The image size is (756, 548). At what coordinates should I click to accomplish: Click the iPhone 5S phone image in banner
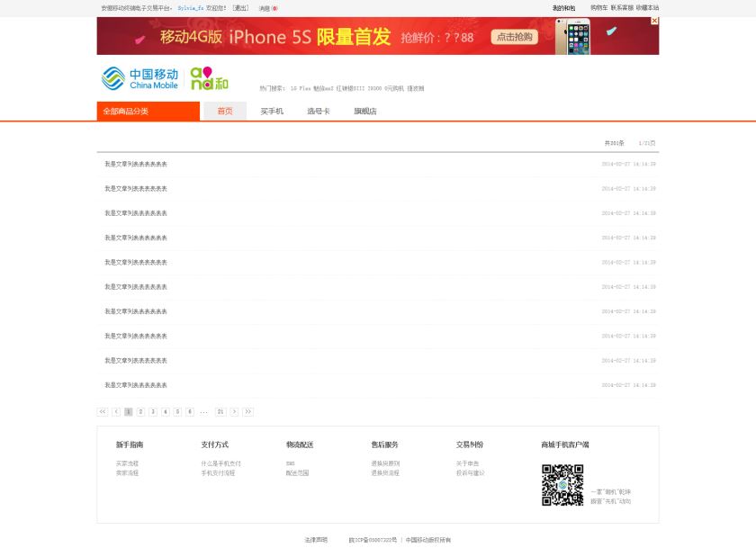pyautogui.click(x=572, y=37)
